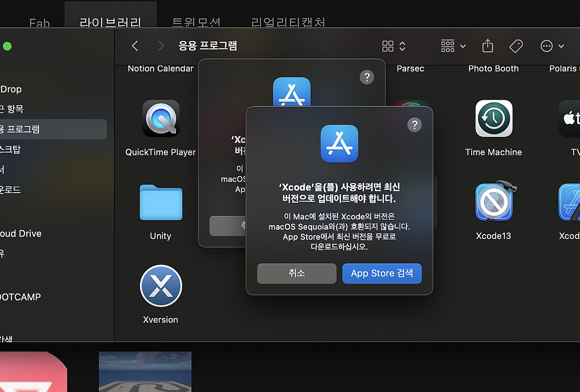The height and width of the screenshot is (392, 580).
Task: Switch to the 트윈모션 tab
Action: [x=196, y=22]
